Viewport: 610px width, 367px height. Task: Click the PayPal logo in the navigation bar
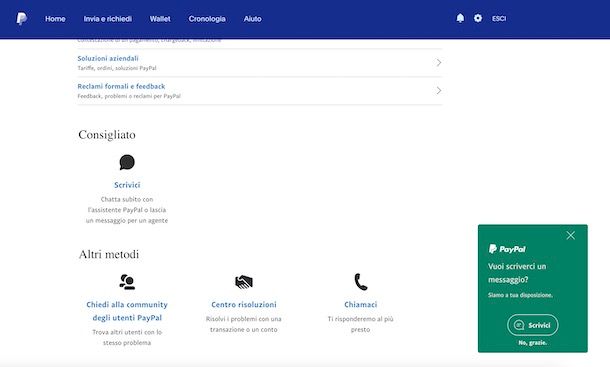pos(21,18)
